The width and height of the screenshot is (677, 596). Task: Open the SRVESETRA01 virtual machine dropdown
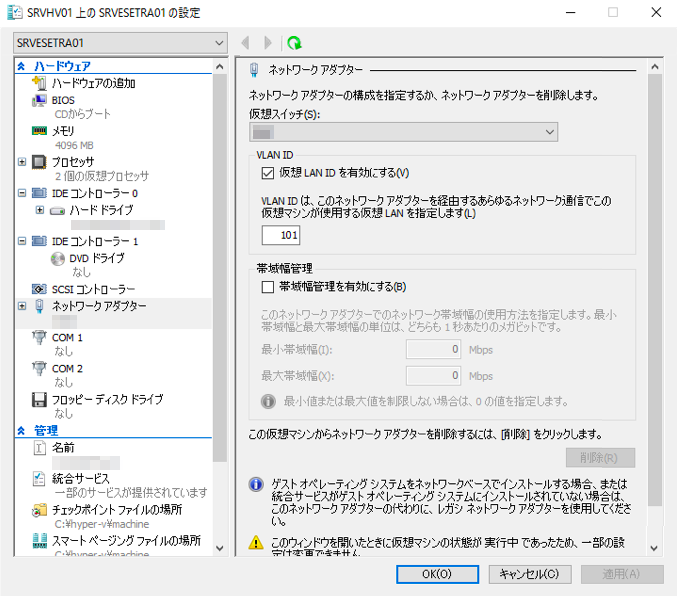point(120,43)
